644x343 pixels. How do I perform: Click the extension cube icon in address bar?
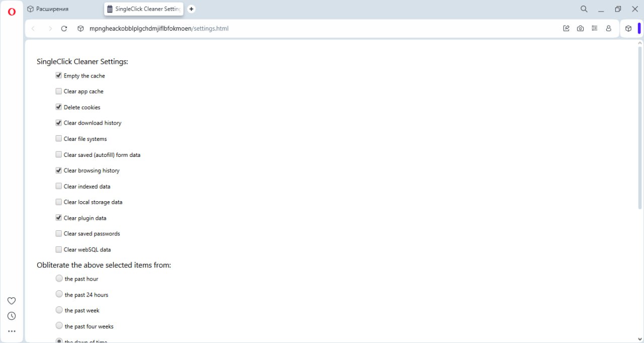tap(80, 29)
